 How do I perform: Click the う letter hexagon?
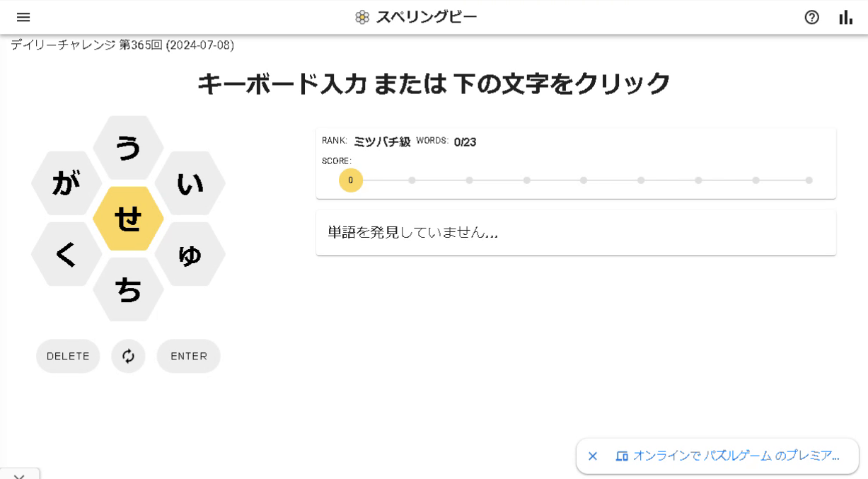click(128, 147)
